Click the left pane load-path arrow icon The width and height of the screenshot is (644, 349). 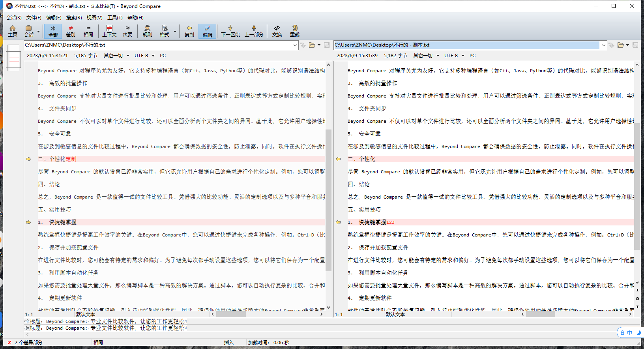click(303, 45)
